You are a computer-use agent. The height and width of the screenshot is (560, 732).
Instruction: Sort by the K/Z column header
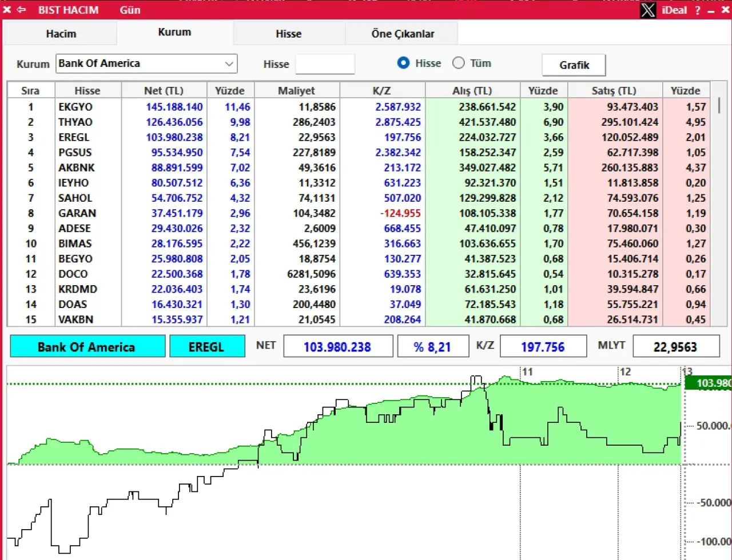pyautogui.click(x=381, y=90)
